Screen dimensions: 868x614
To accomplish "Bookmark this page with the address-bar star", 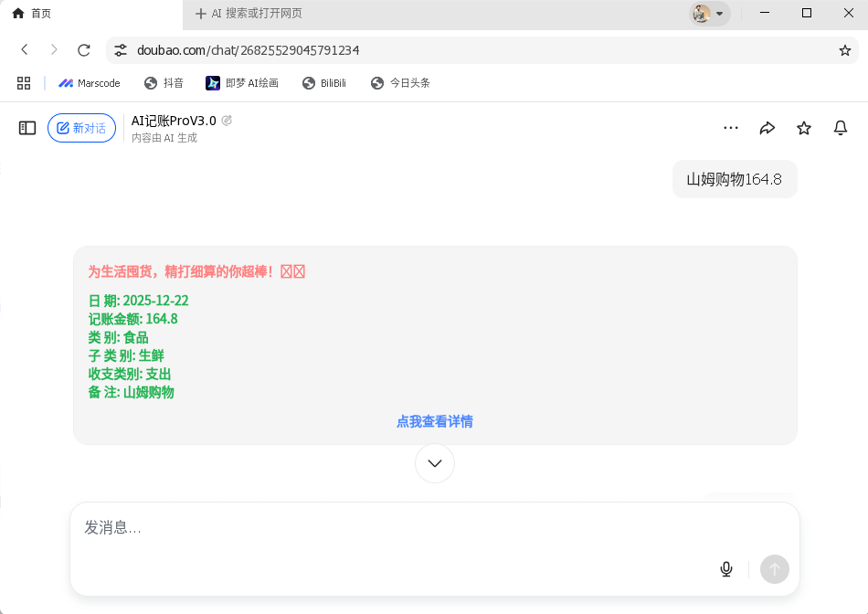I will click(x=845, y=50).
